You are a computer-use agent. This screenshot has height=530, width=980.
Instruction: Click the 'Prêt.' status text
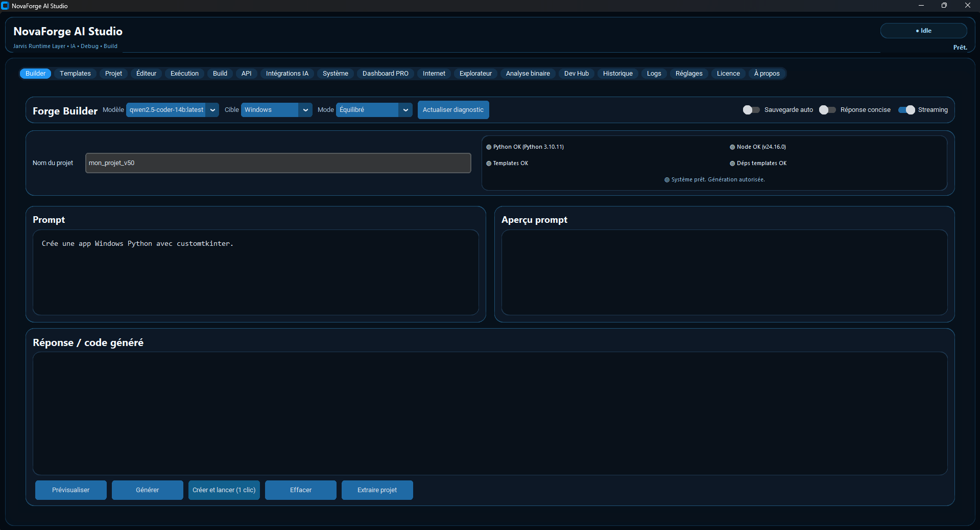(x=960, y=48)
